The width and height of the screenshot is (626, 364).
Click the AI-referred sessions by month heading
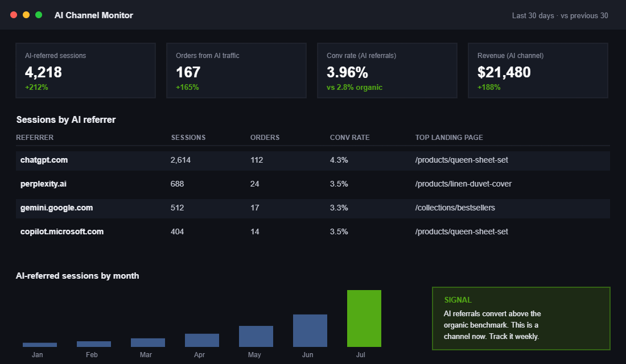click(77, 276)
